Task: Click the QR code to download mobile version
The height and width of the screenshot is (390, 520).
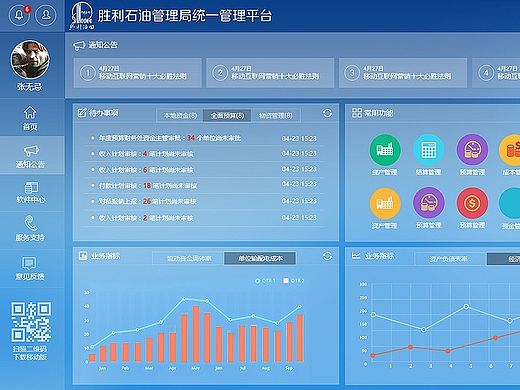Action: [x=31, y=321]
